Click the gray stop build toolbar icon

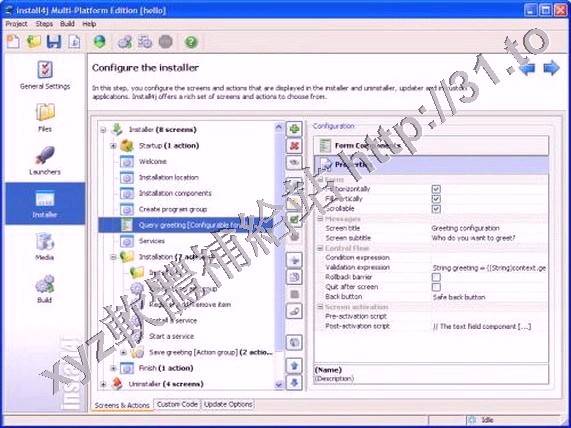point(166,42)
